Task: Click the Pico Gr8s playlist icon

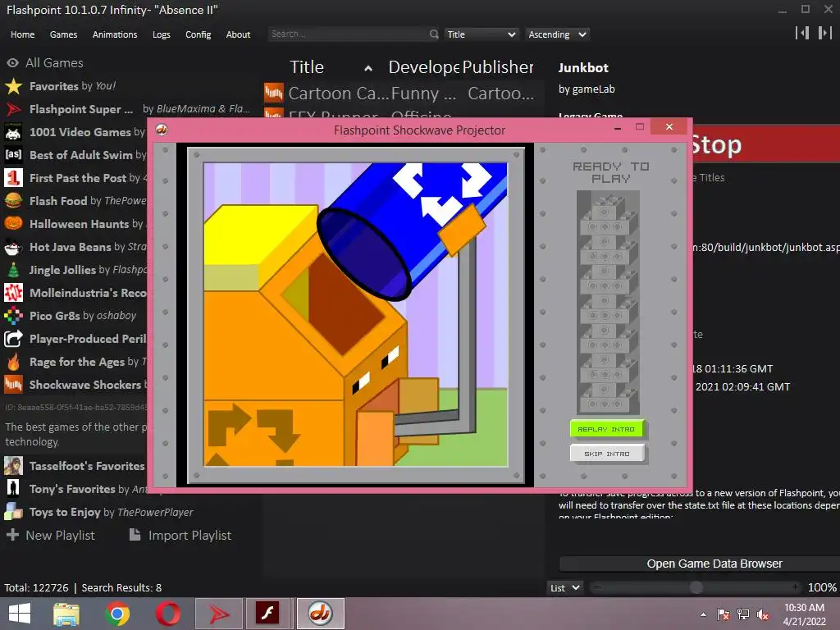Action: tap(13, 316)
